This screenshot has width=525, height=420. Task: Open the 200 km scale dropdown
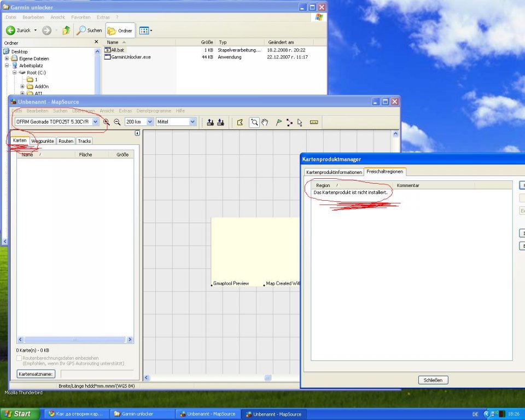[x=149, y=122]
